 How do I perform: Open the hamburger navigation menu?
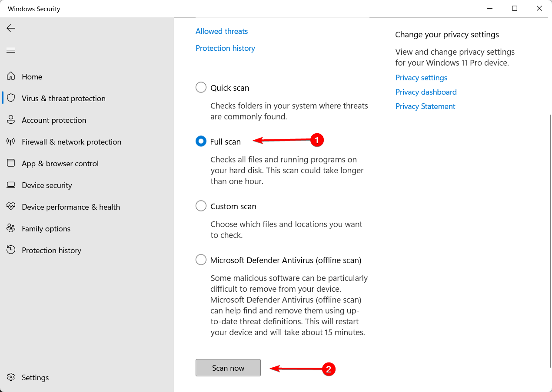click(x=11, y=50)
